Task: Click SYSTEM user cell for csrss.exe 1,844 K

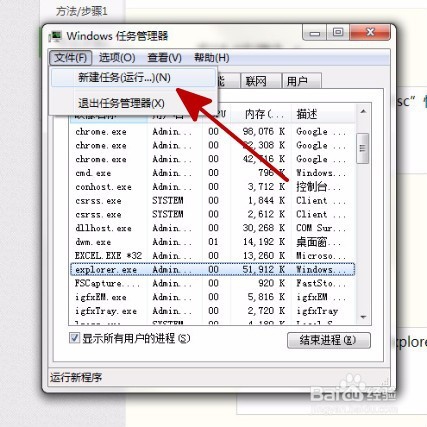Action: click(168, 201)
